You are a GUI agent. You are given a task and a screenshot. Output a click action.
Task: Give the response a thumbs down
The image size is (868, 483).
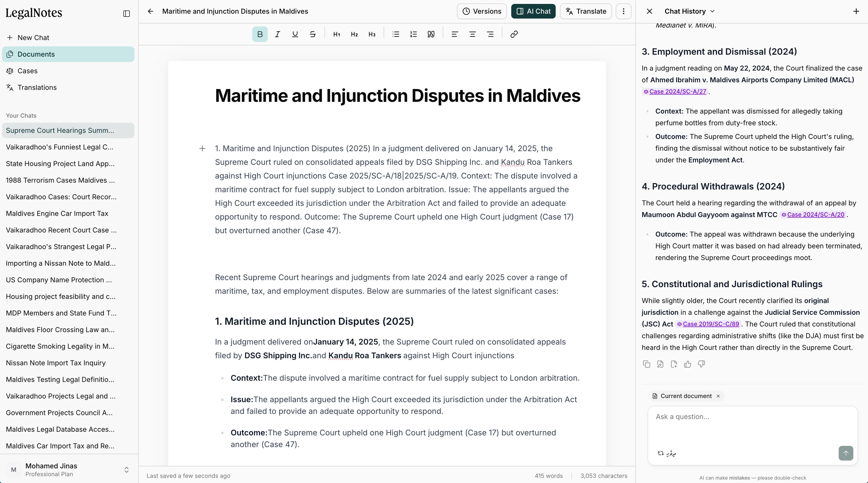pyautogui.click(x=701, y=364)
